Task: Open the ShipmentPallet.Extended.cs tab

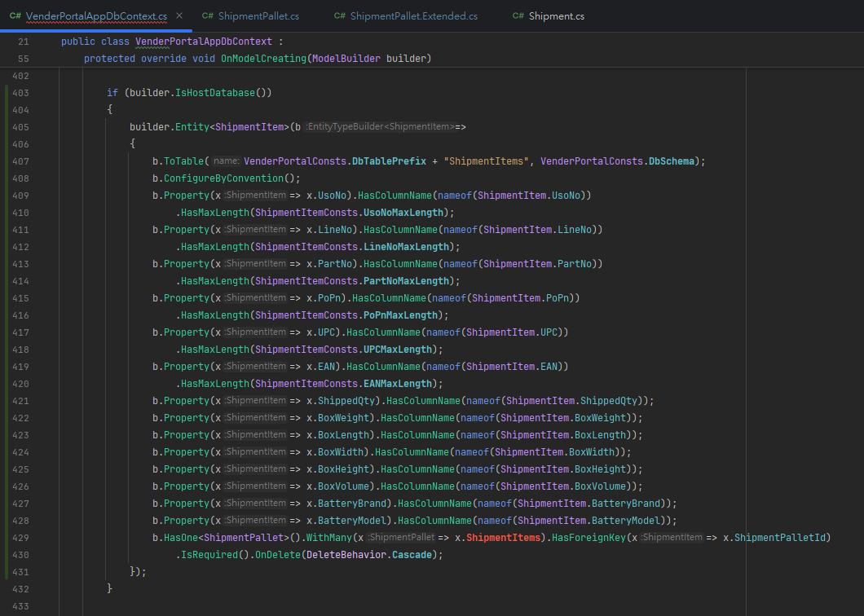Action: (413, 15)
